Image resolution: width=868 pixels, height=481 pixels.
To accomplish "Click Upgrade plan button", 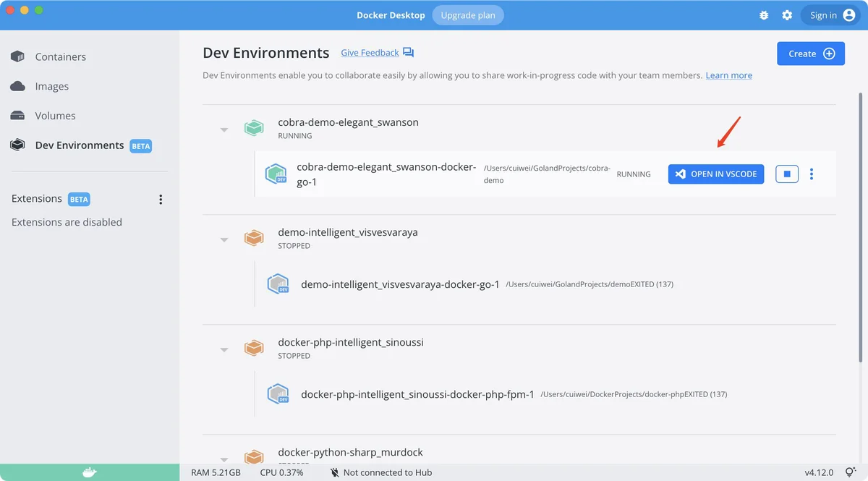I will tap(468, 15).
